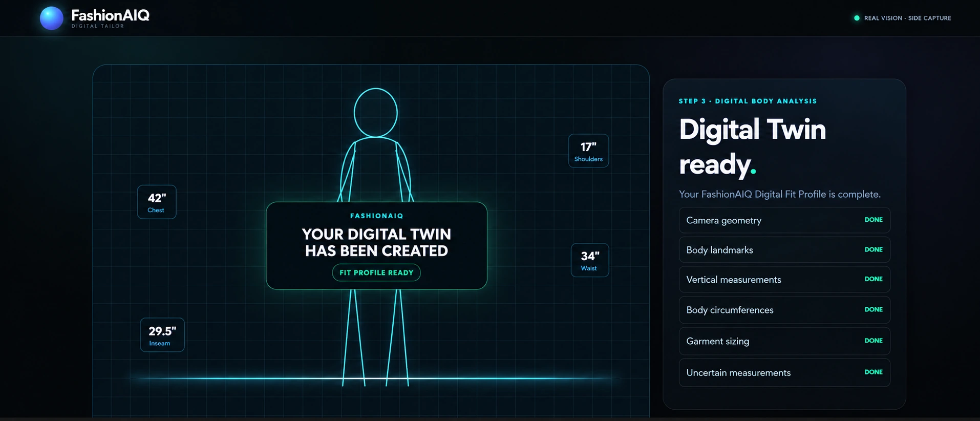Open the Body landmarks analysis row
This screenshot has width=980, height=421.
(x=784, y=250)
